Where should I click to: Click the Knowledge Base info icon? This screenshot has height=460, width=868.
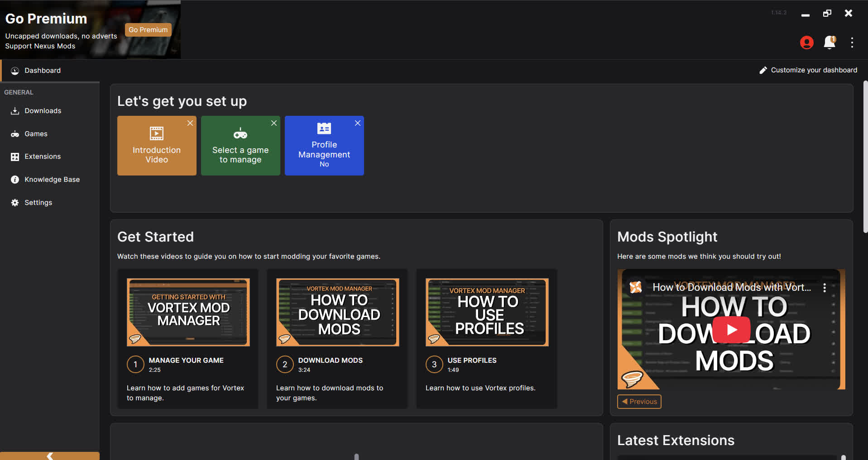coord(15,180)
